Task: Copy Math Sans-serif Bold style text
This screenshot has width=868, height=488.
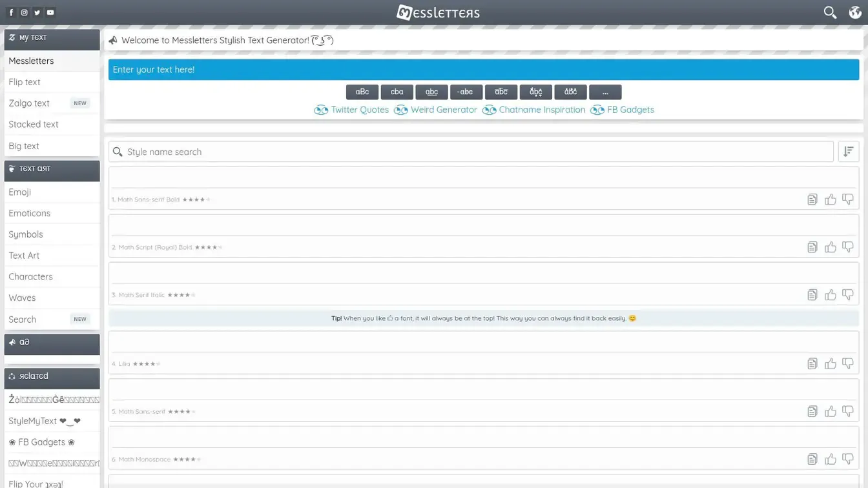Action: click(x=812, y=199)
